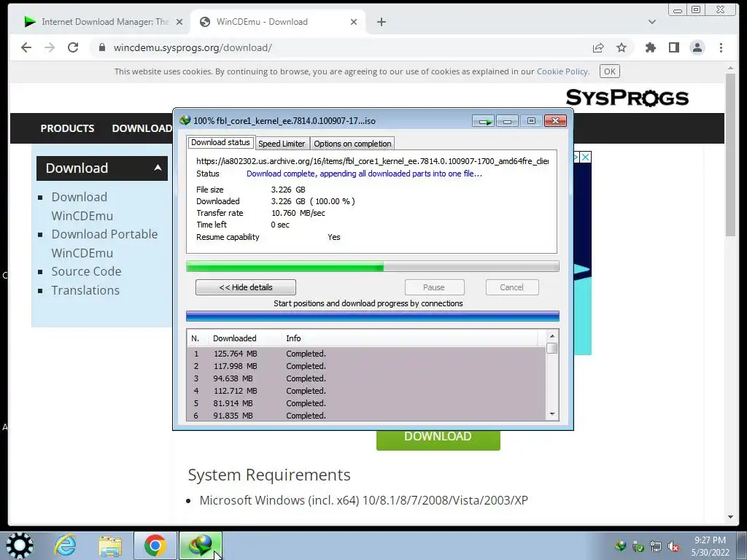
Task: Select the WinCDEmu - Download browser tab
Action: tap(277, 22)
